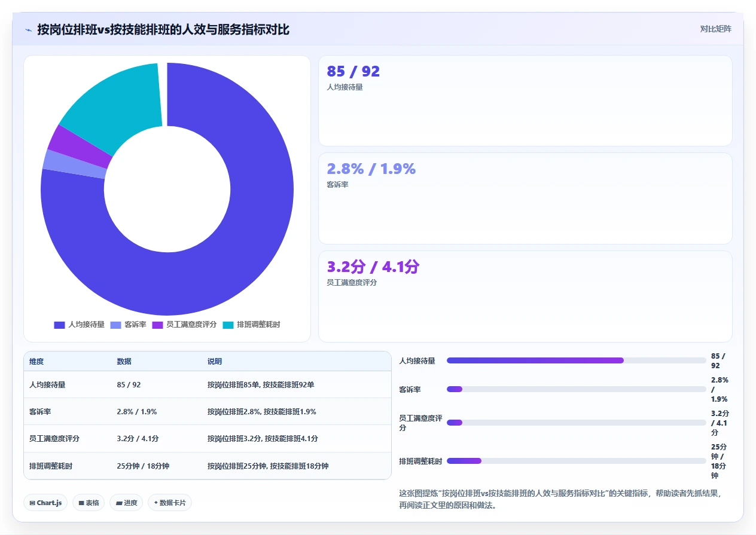Toggle 人均接待量 legend item in chart
This screenshot has height=535, width=756.
pos(79,325)
